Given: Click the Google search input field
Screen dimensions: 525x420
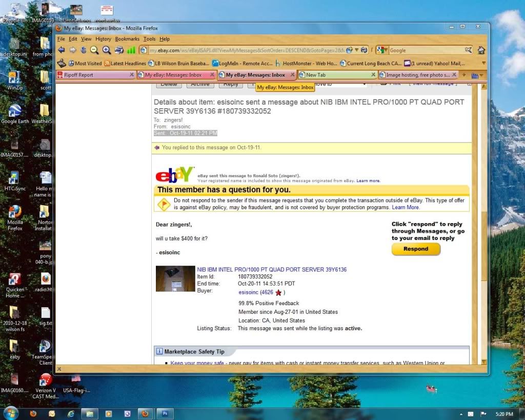Looking at the screenshot, I should click(426, 50).
